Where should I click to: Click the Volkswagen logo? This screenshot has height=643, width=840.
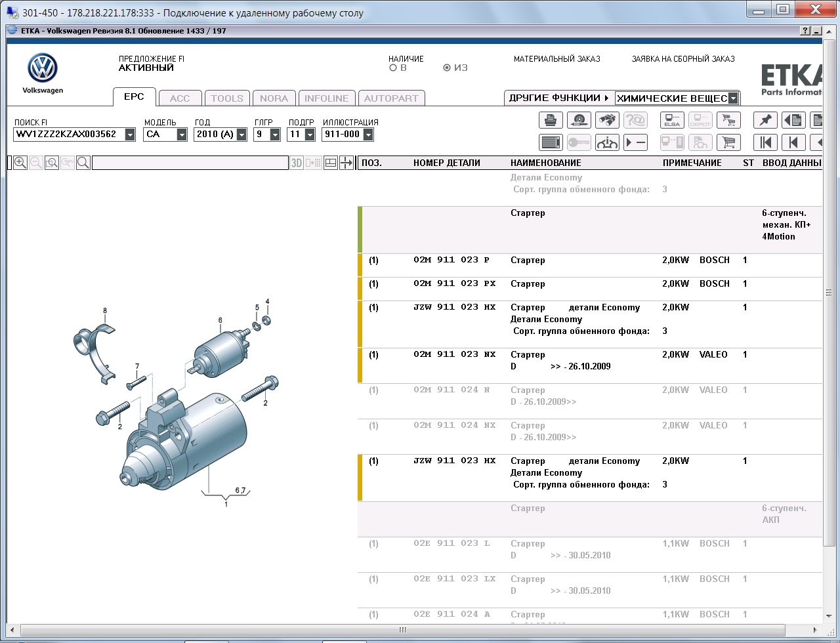(43, 68)
